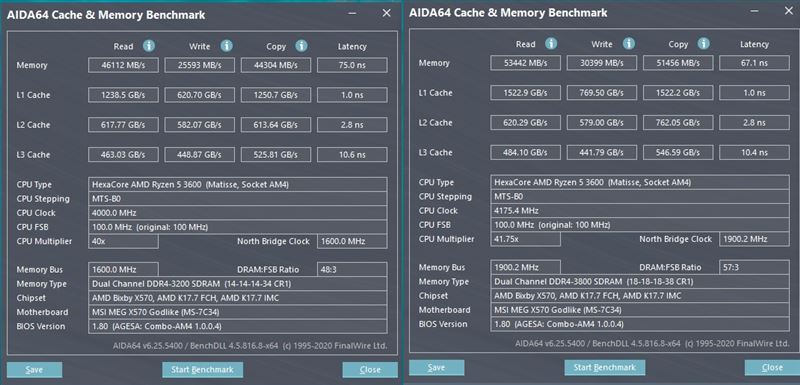
Task: Click North Bridge Clock value 1600.0 MHz
Action: click(x=352, y=241)
